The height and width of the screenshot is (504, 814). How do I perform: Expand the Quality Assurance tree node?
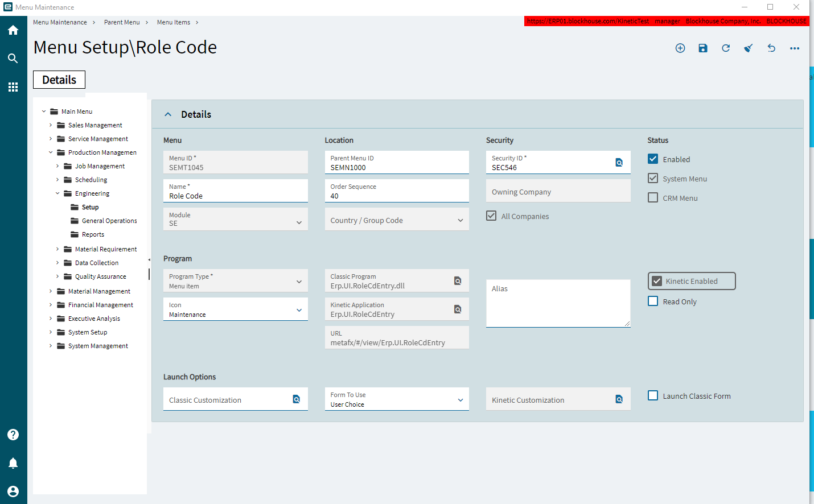[57, 276]
